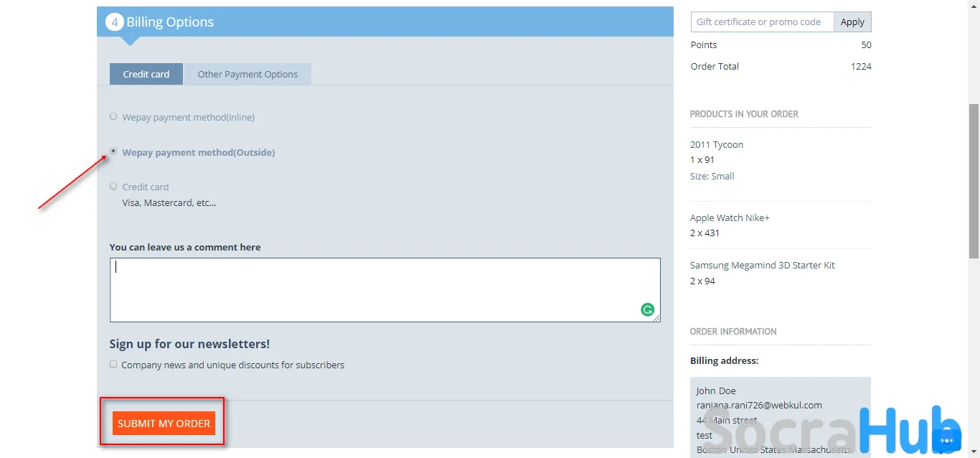Viewport: 980px width, 458px height.
Task: Open the 2011 Tycoon product link
Action: [x=717, y=144]
